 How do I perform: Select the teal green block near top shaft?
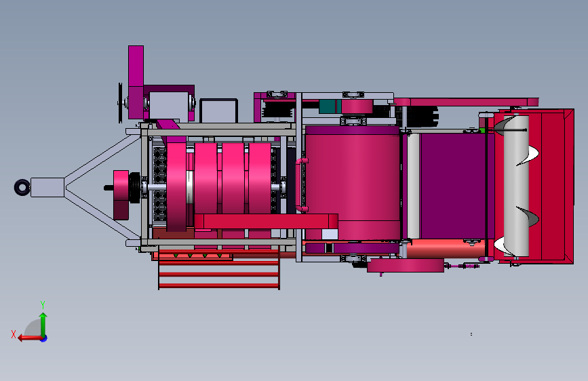[330, 106]
